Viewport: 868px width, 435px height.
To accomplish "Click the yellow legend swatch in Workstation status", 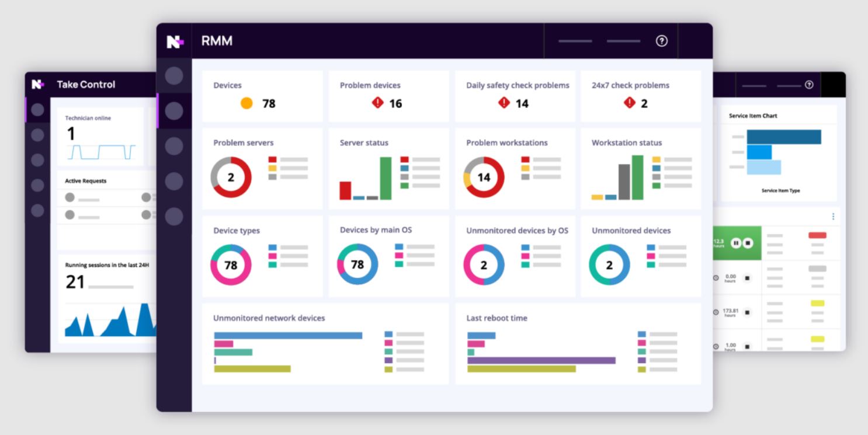I will [x=656, y=159].
